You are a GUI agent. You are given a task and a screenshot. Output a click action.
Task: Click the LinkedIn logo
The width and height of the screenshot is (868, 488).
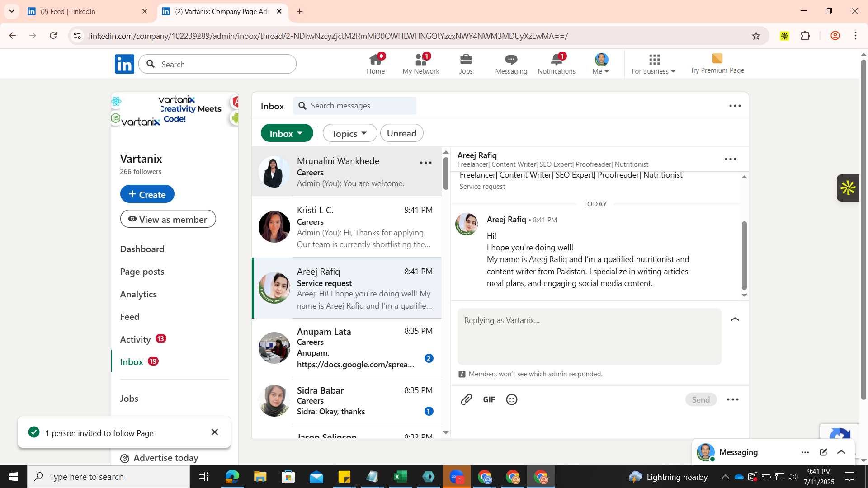pyautogui.click(x=124, y=64)
